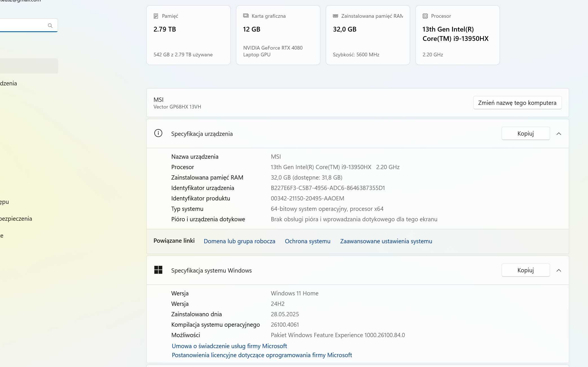Click 542 GB z 2.79 TB używane text
This screenshot has width=588, height=367.
[x=183, y=55]
